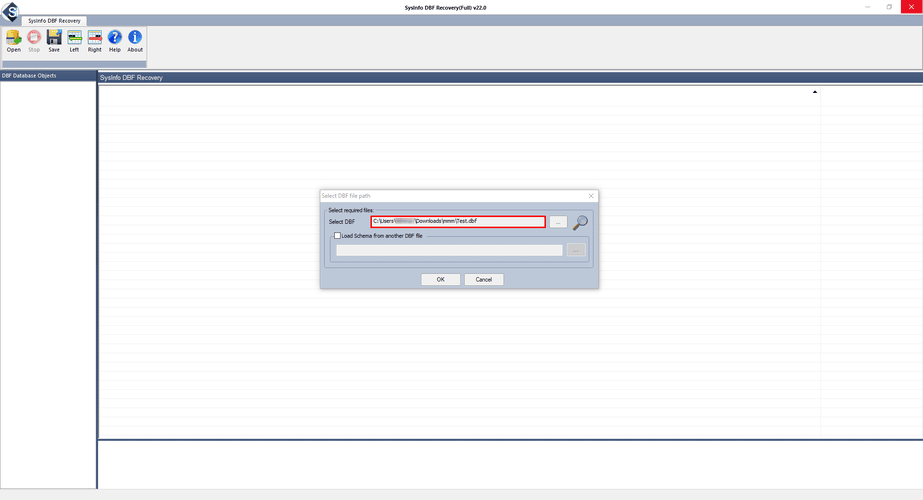Click the schema DBF file path field

pos(449,250)
